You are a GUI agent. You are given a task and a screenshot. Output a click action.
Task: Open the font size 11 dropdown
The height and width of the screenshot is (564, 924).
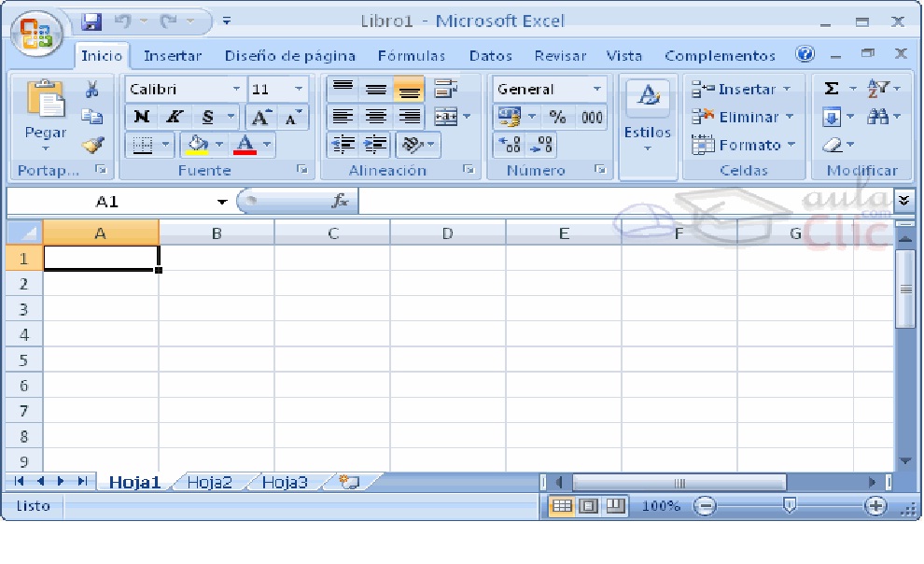point(299,89)
